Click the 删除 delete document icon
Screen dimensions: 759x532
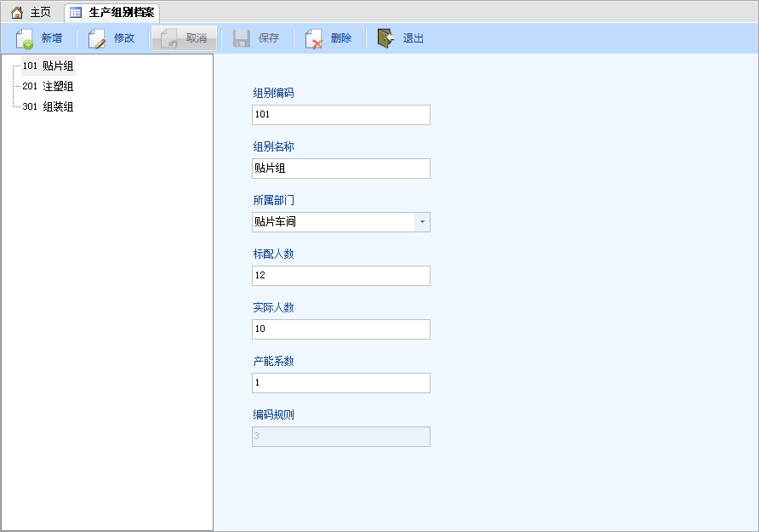click(314, 38)
